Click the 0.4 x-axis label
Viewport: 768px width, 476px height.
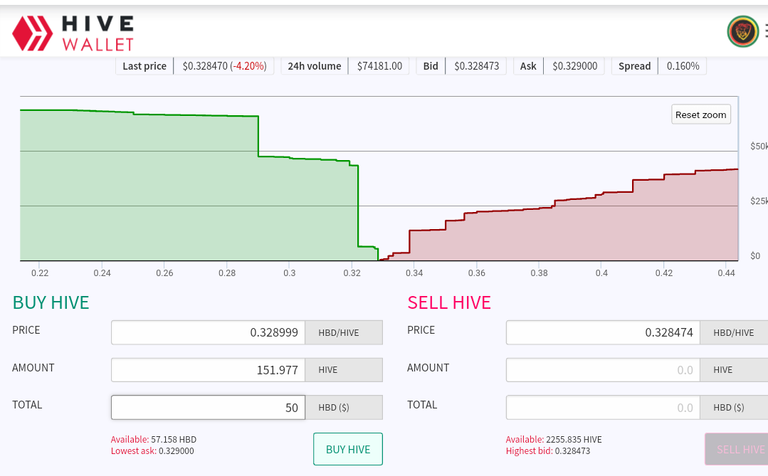(601, 273)
